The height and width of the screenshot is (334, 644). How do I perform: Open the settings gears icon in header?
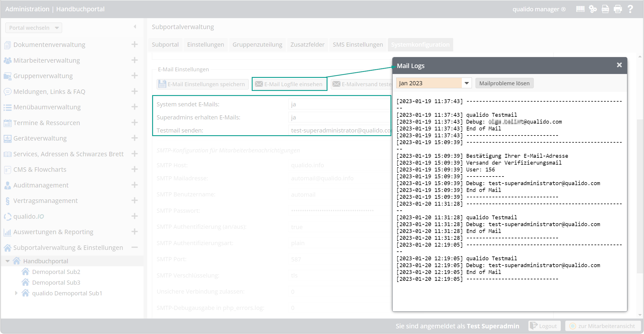[593, 9]
